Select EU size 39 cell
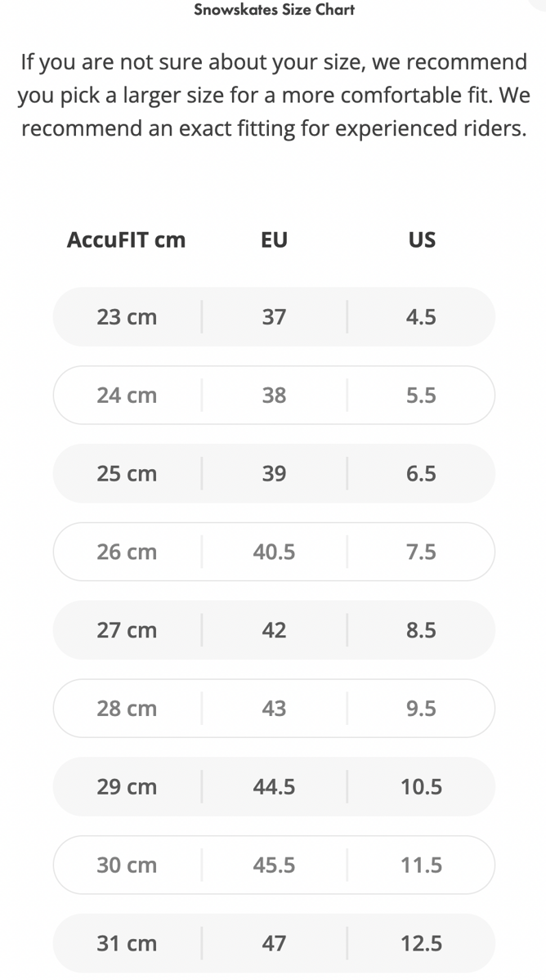This screenshot has height=980, width=546. 274,474
